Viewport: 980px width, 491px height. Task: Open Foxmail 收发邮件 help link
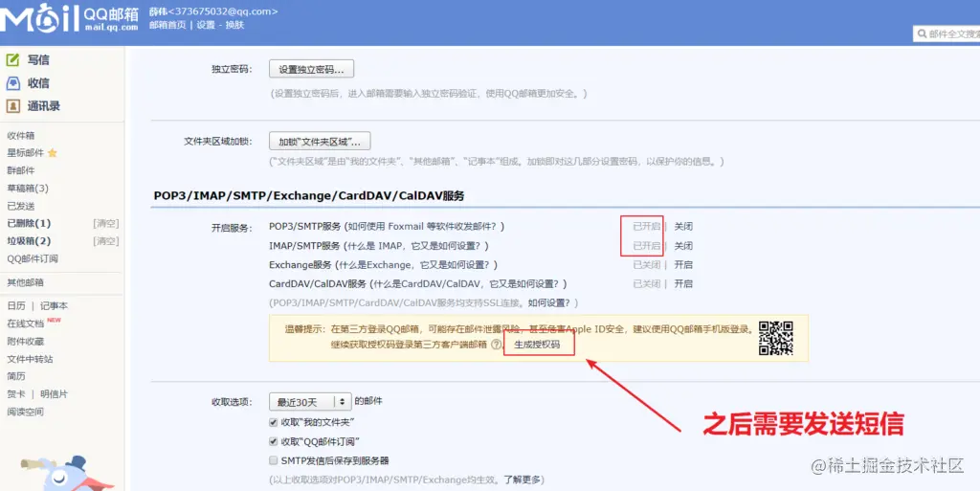pos(424,226)
